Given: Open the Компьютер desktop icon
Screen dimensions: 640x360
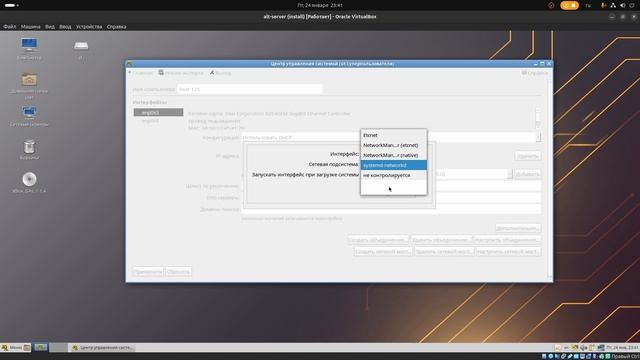Looking at the screenshot, I should [29, 49].
